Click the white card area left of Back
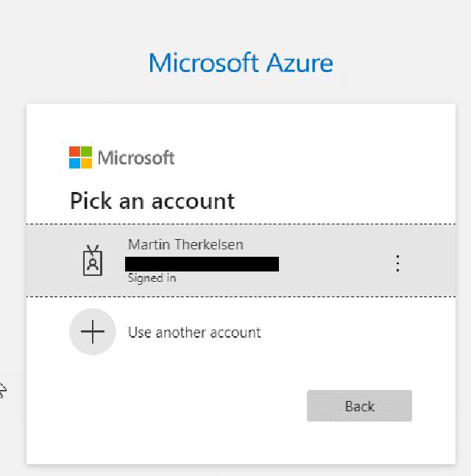471x476 pixels. tap(184, 406)
